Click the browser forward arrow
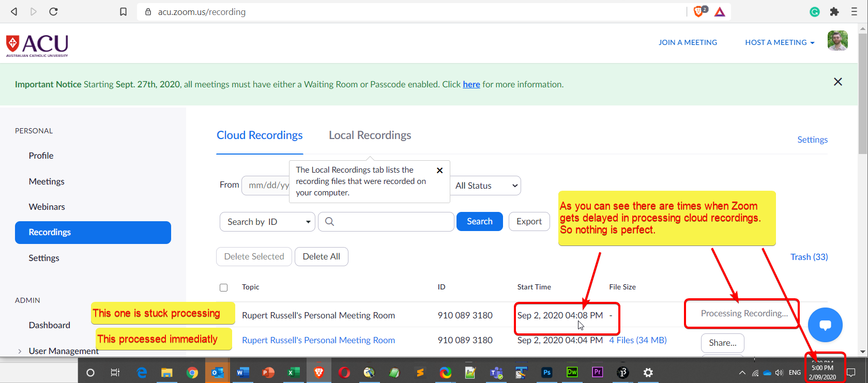The image size is (868, 383). tap(34, 11)
